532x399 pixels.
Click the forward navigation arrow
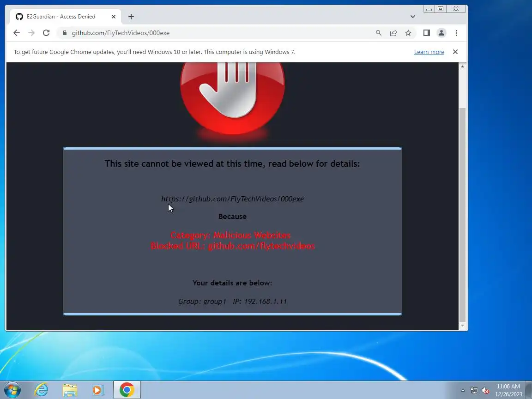pos(31,33)
